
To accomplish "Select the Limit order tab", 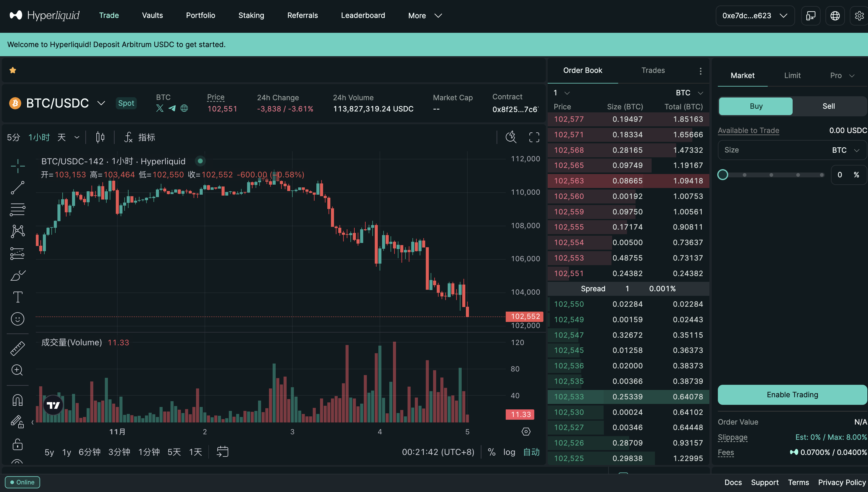I will (792, 75).
